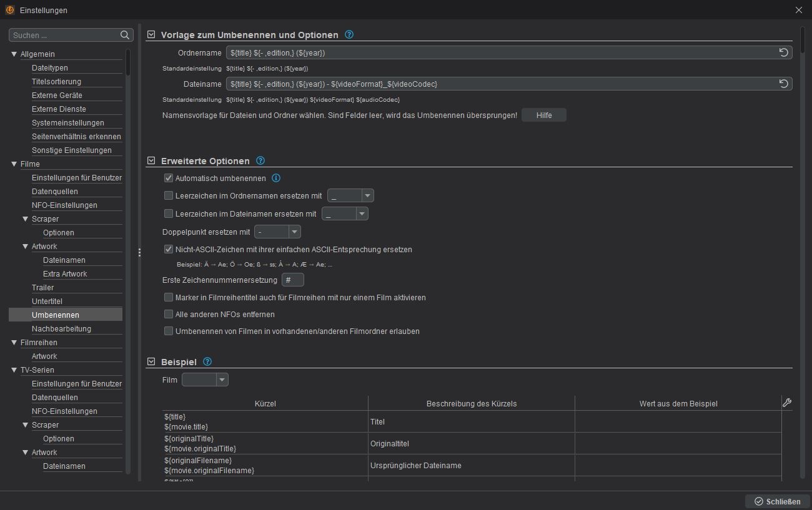Toggle Automatisch umbenennen checkbox
812x510 pixels.
pos(169,178)
